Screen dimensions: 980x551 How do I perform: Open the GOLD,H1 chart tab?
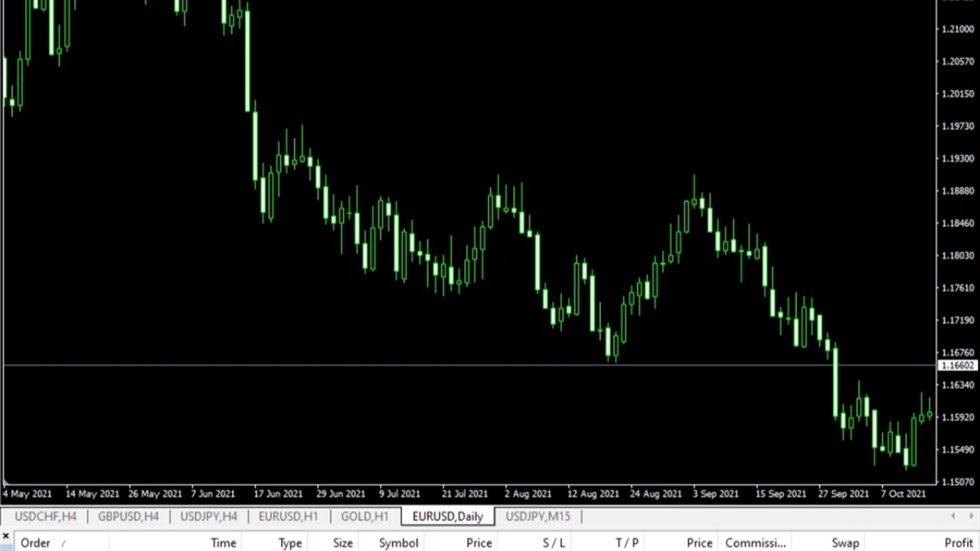(364, 517)
